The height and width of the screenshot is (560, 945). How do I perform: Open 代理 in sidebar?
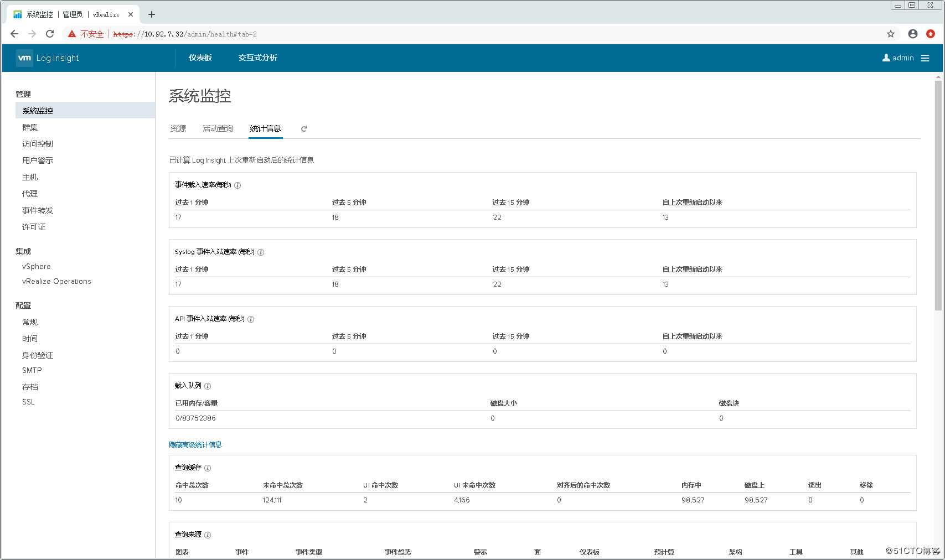click(x=30, y=194)
